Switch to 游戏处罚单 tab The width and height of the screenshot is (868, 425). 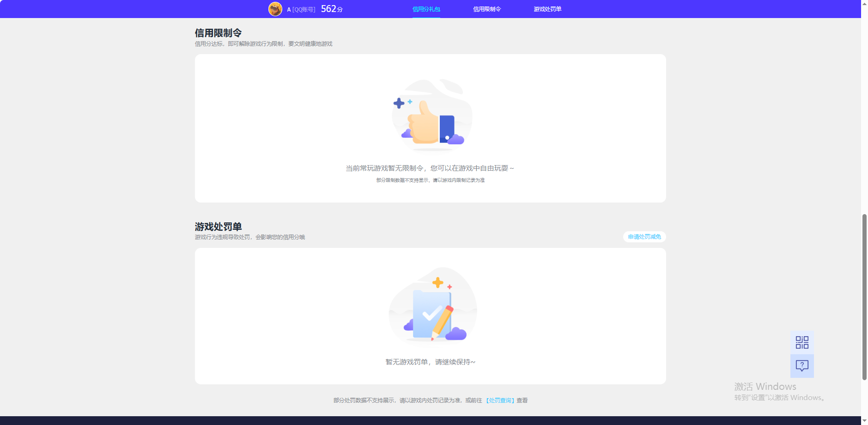click(x=547, y=9)
